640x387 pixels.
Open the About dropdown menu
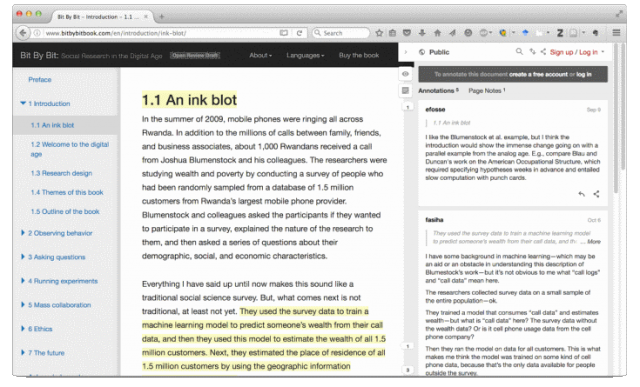click(260, 55)
